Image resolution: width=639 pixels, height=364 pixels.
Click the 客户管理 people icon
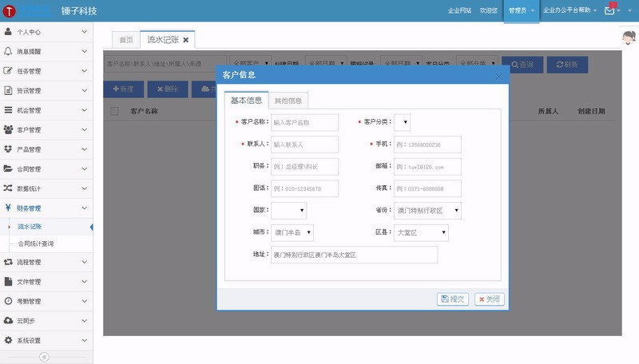tap(8, 129)
